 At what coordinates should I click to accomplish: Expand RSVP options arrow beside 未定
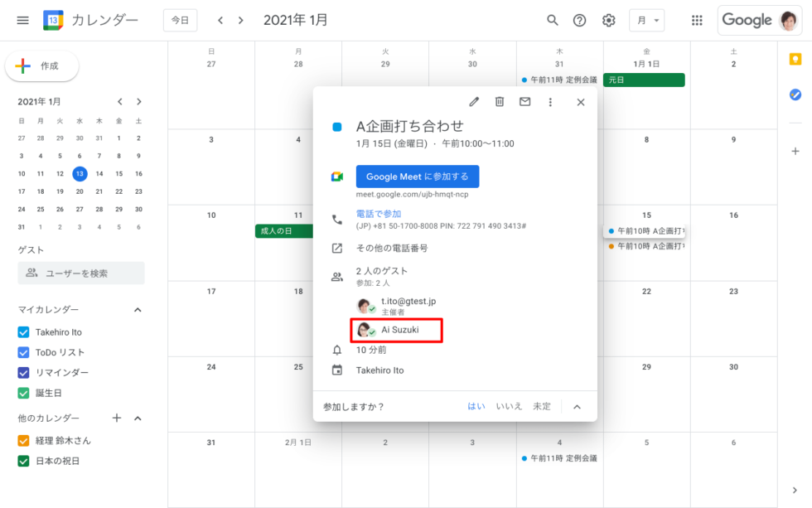tap(578, 407)
